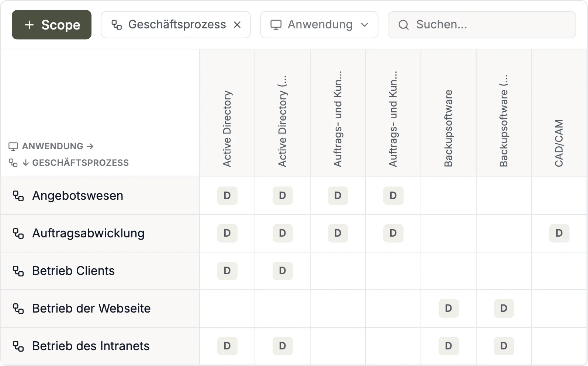Focus the Suchen search field
This screenshot has width=588, height=366.
tap(482, 25)
